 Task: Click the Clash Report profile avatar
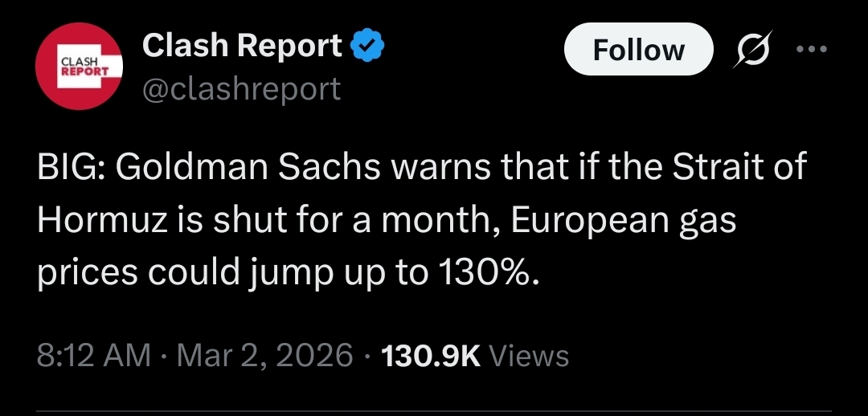tap(78, 67)
